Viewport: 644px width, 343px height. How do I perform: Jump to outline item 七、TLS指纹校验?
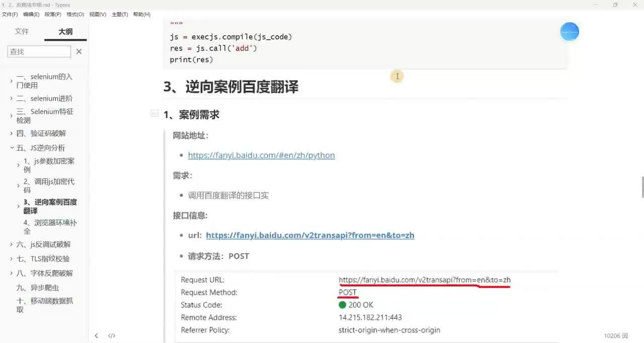pyautogui.click(x=43, y=259)
